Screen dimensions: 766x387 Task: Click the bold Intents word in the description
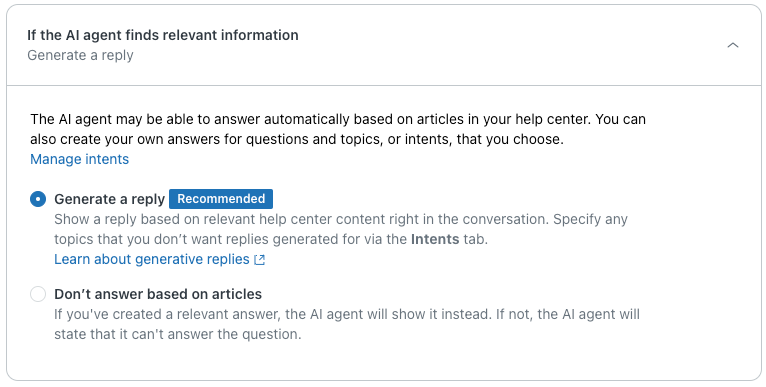tap(435, 239)
